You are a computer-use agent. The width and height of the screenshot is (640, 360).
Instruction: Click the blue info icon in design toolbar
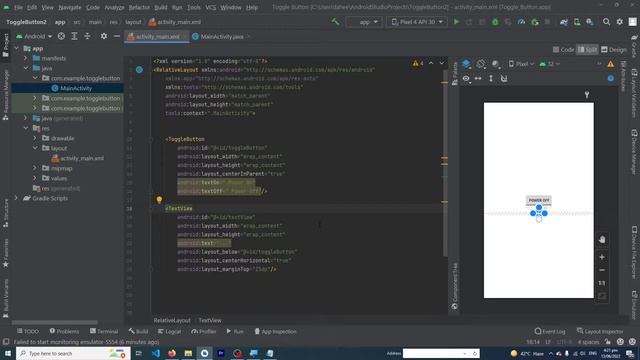point(611,78)
